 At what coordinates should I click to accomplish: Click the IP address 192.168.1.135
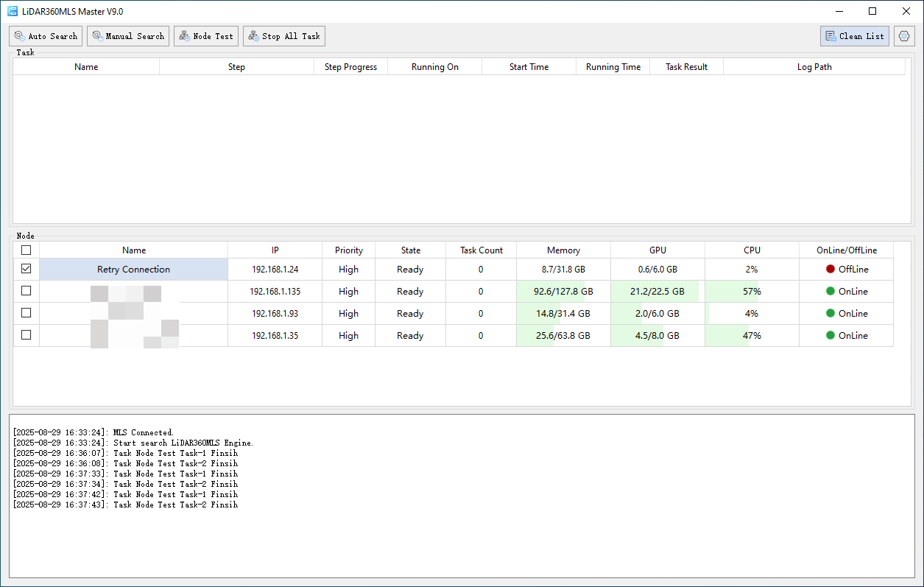pos(275,292)
